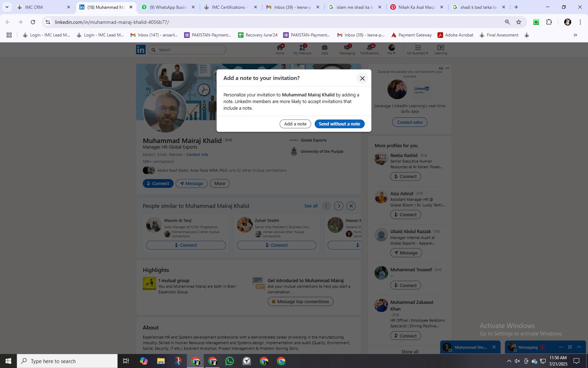
Task: Connect with Muhammad Touseef
Action: pyautogui.click(x=405, y=285)
